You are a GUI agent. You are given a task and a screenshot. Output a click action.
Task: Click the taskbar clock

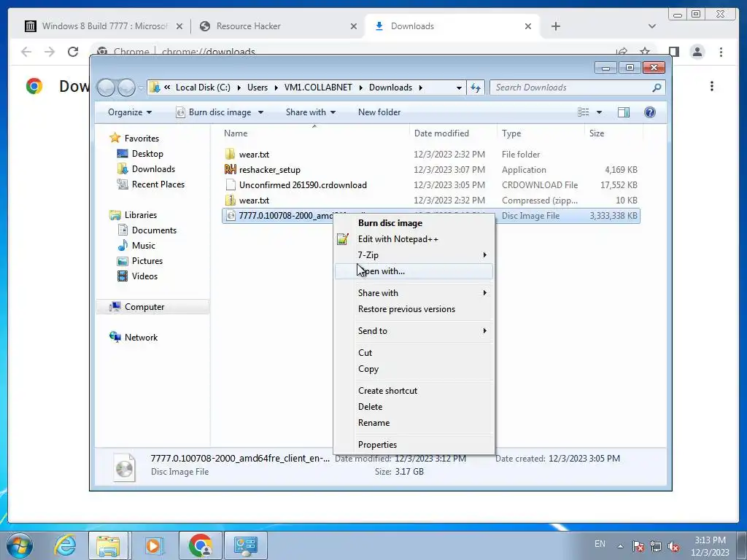pyautogui.click(x=710, y=546)
